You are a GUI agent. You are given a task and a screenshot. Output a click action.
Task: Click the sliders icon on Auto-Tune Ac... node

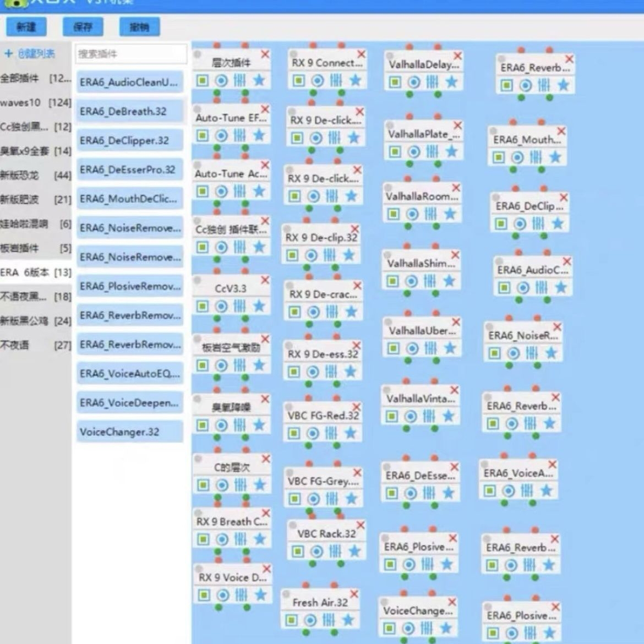click(x=239, y=191)
